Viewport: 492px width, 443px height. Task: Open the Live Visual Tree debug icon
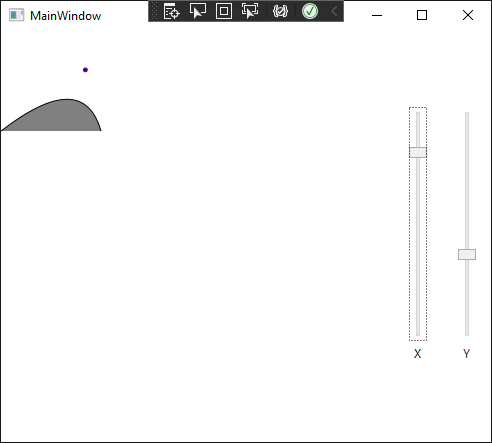[172, 11]
